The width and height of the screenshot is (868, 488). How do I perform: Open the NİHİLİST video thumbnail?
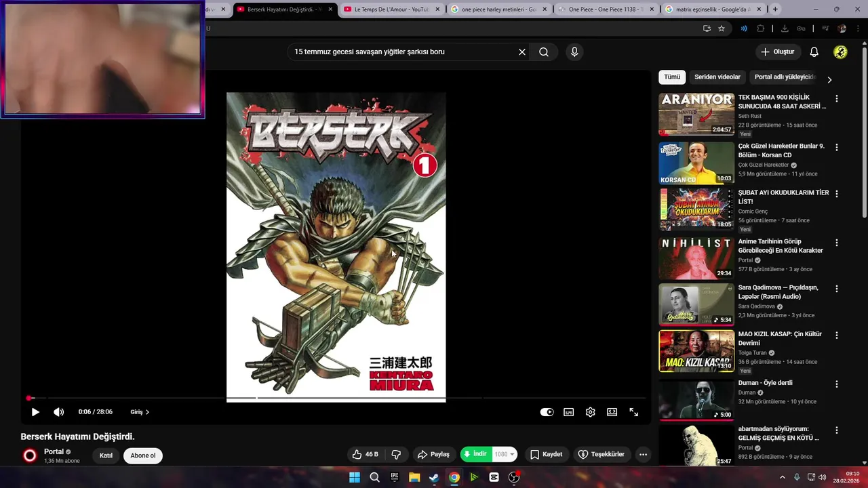pyautogui.click(x=696, y=258)
